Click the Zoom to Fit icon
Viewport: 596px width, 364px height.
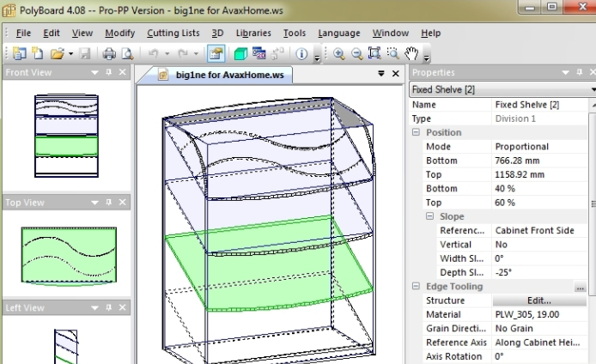[x=374, y=53]
